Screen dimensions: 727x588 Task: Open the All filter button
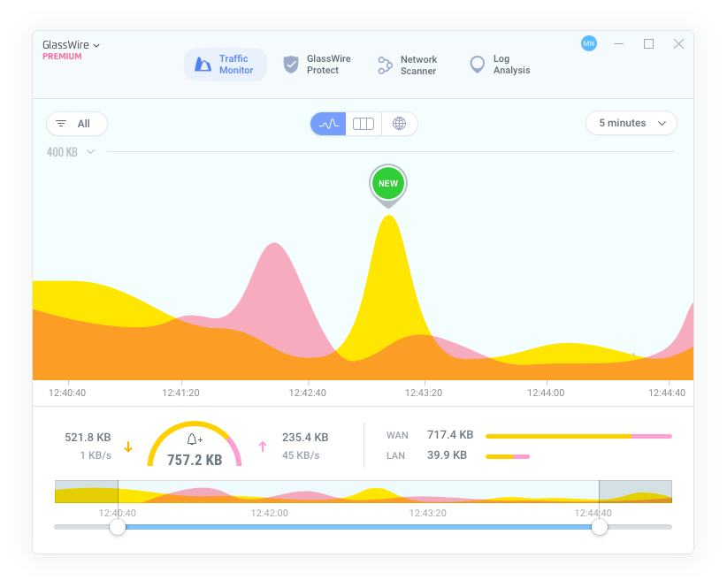(x=77, y=124)
